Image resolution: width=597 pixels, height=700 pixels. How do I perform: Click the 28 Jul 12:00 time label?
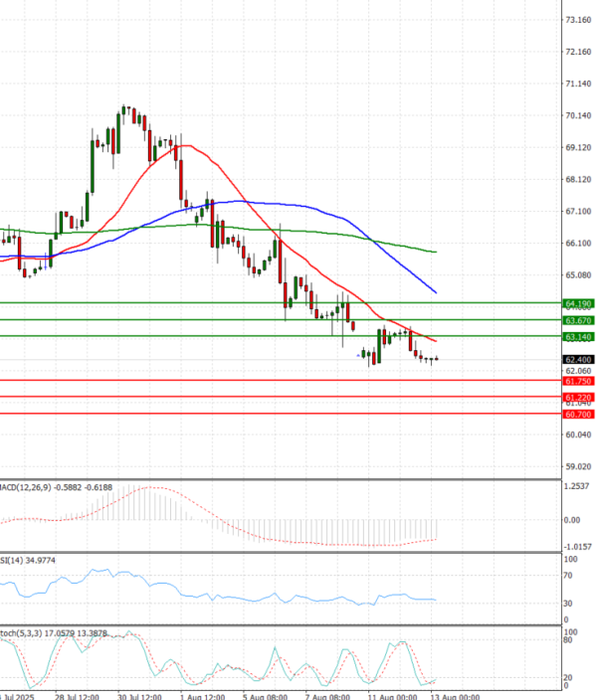point(77,696)
